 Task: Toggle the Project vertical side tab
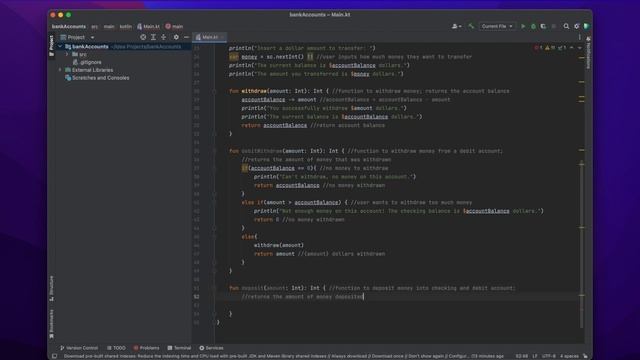pyautogui.click(x=51, y=46)
